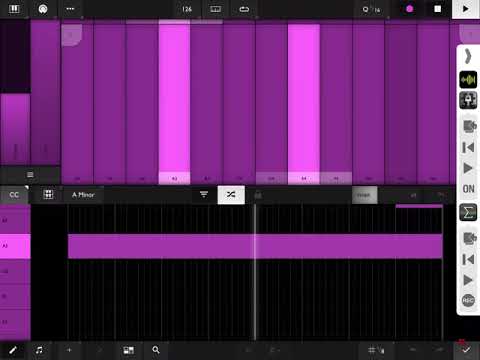Open the piano keys menu icon
480x360 pixels.
[x=14, y=9]
